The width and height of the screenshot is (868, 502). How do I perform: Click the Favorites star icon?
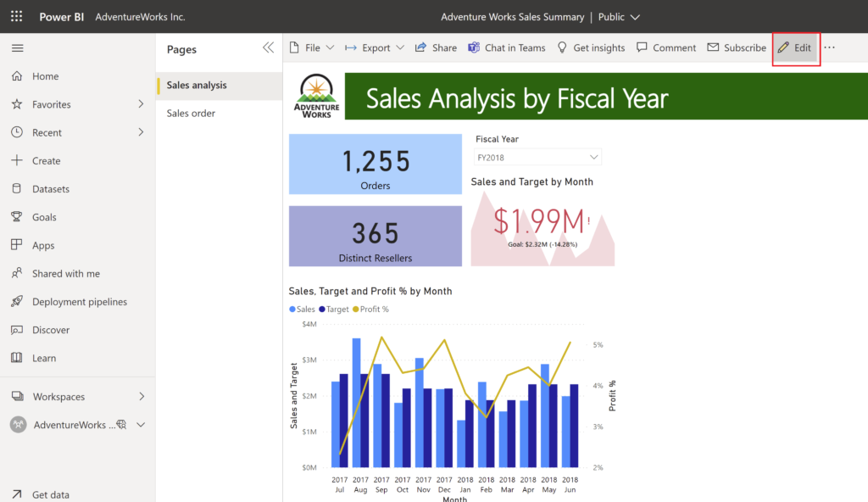pyautogui.click(x=17, y=104)
